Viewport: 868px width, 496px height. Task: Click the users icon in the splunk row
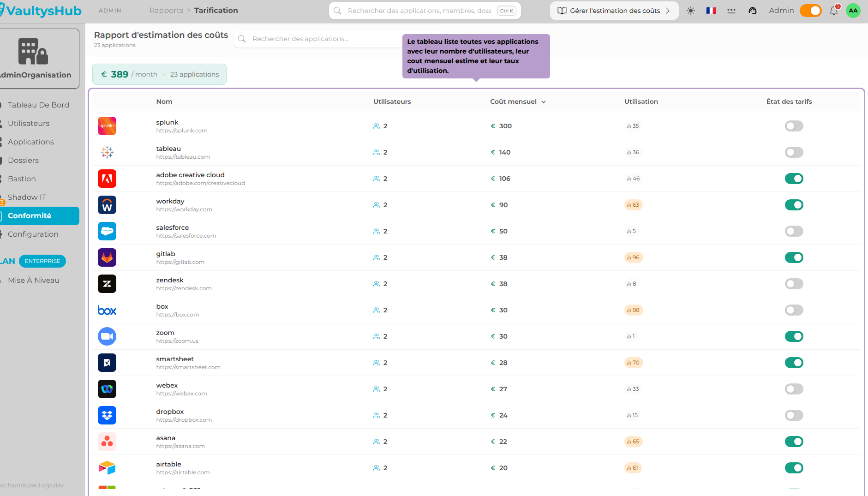377,126
